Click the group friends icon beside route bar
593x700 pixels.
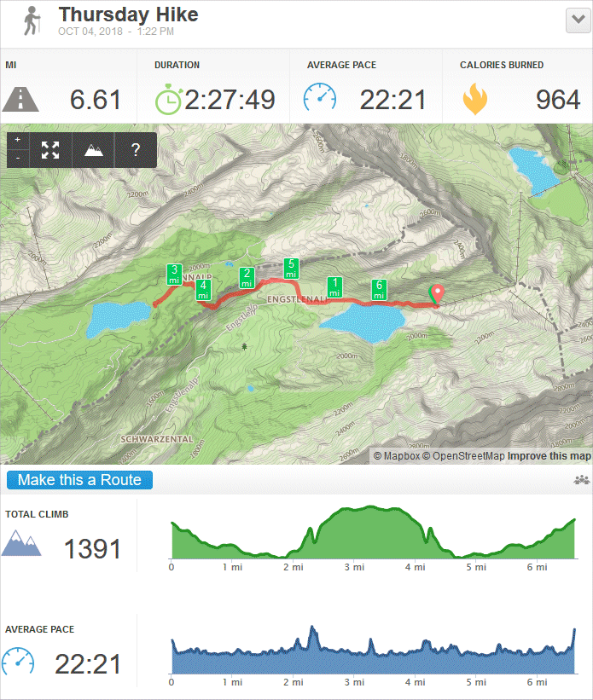click(582, 480)
